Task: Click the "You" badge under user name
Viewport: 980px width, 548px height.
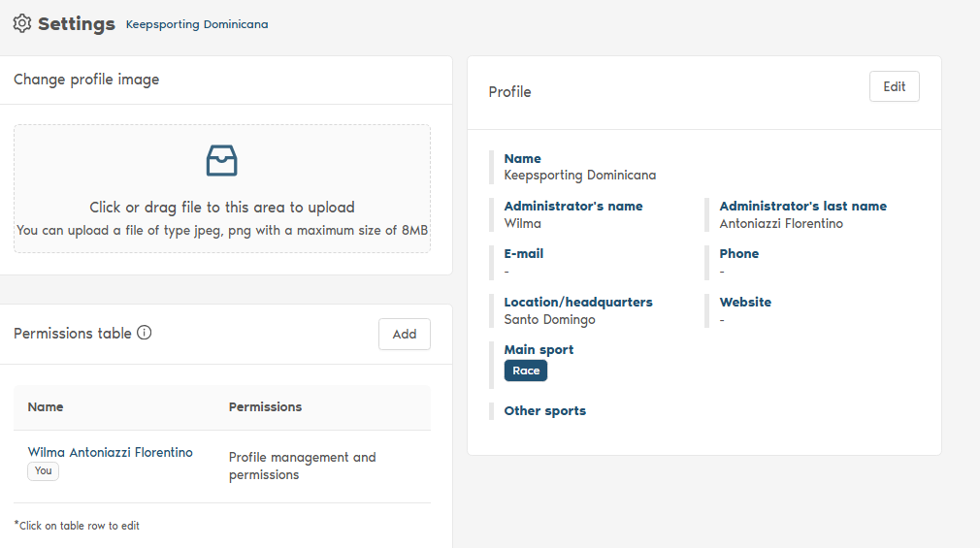Action: pyautogui.click(x=43, y=470)
